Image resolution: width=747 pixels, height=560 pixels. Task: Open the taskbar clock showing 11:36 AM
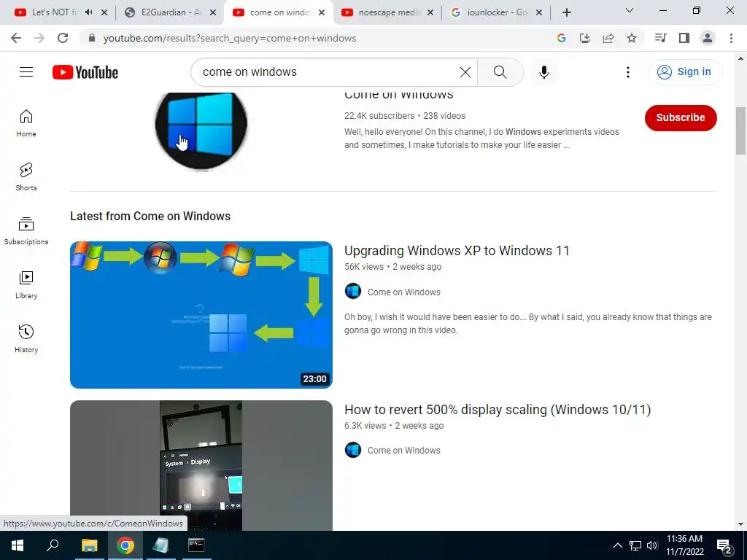[684, 545]
